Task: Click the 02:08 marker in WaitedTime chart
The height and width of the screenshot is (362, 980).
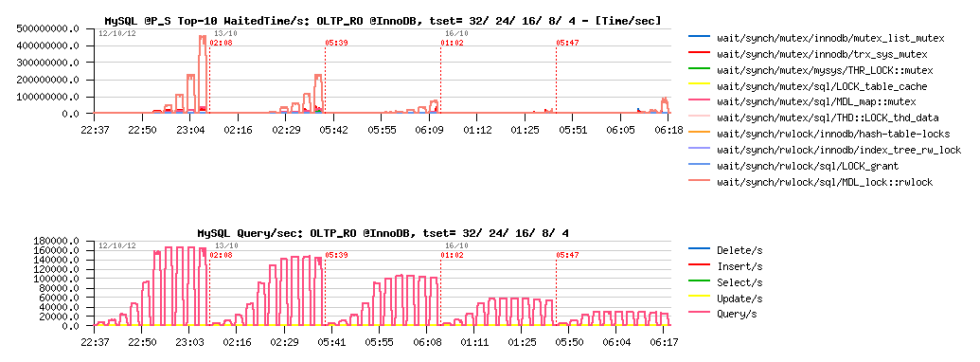Action: (x=222, y=44)
